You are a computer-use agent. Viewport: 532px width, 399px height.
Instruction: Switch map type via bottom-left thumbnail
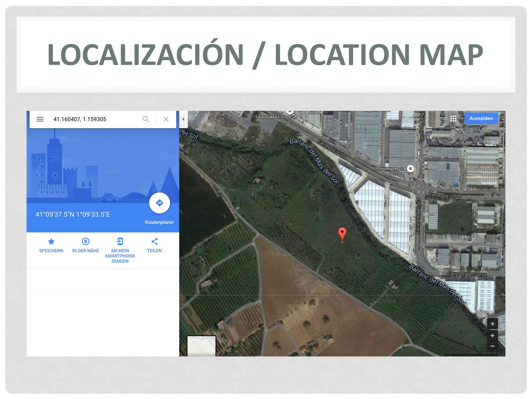pyautogui.click(x=201, y=346)
